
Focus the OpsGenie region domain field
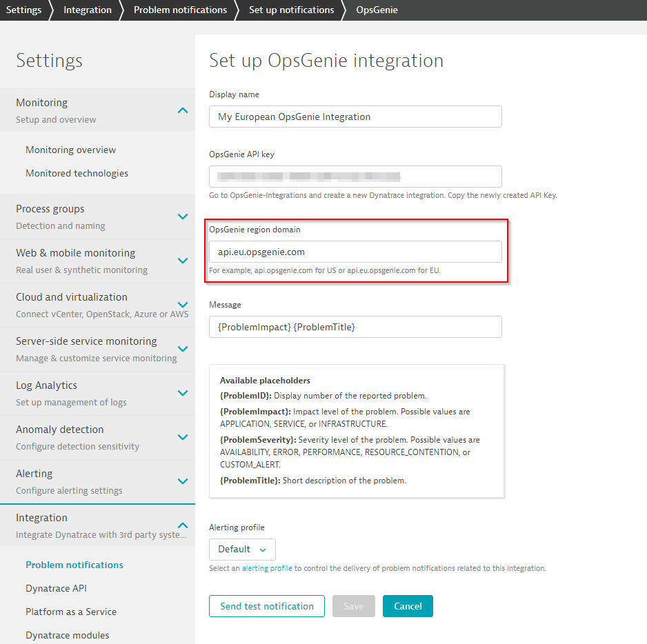[x=355, y=252]
